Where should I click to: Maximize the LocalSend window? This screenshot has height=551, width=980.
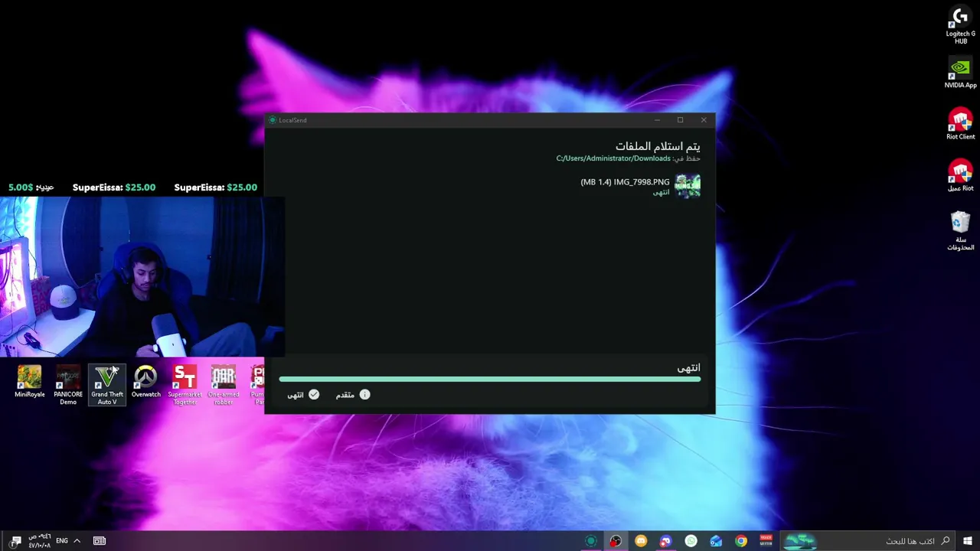coord(680,120)
